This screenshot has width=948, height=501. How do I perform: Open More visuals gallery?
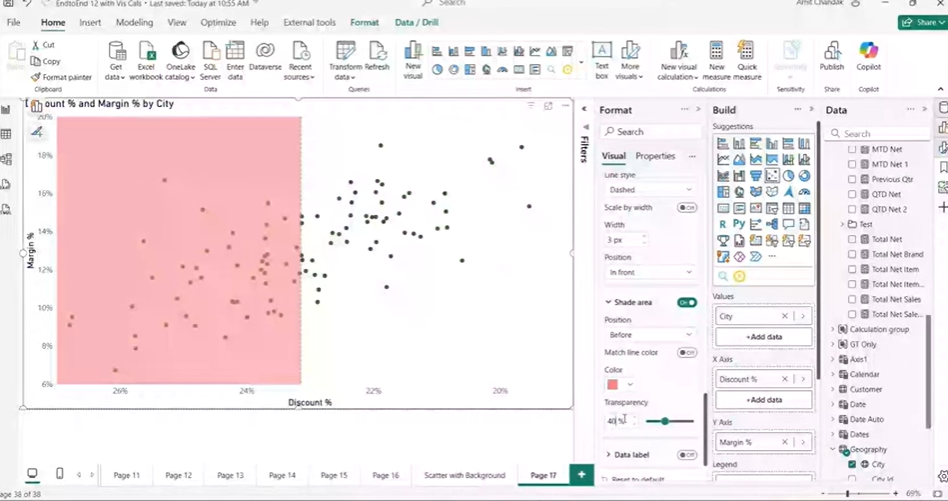[630, 61]
